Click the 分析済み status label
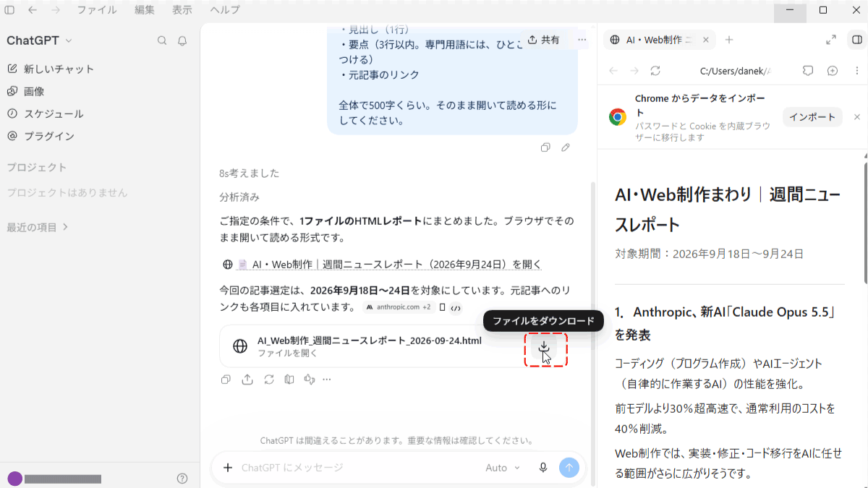 239,197
